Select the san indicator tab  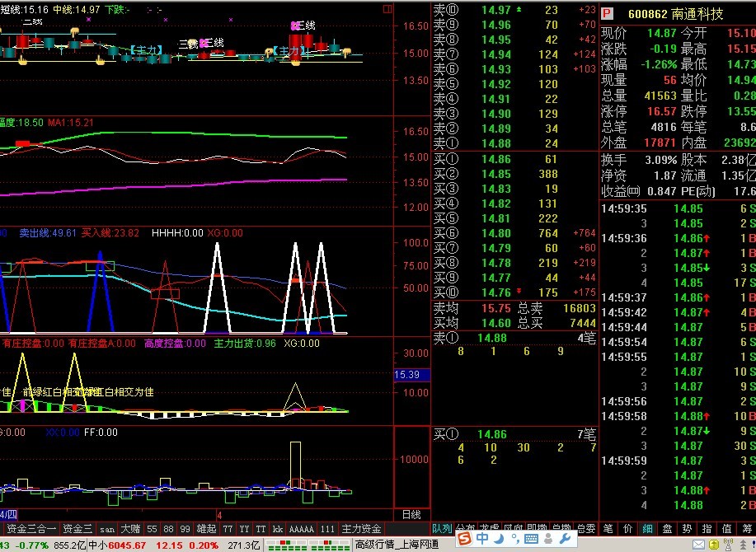[x=106, y=529]
